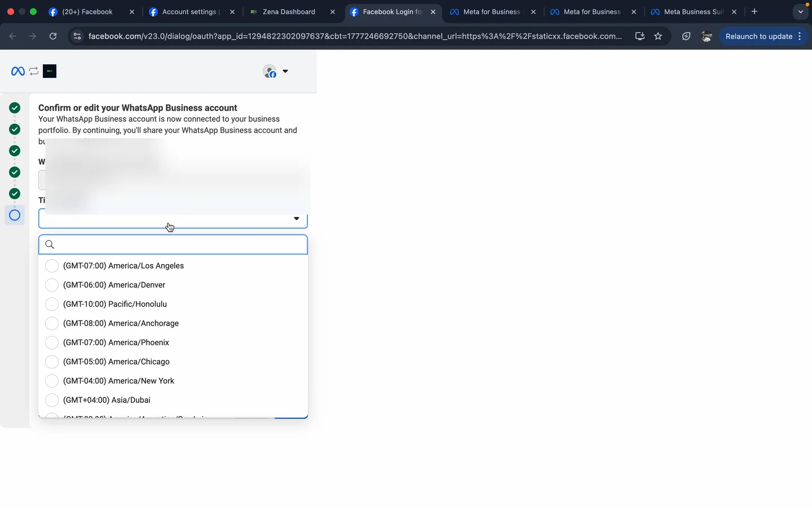This screenshot has width=812, height=508.
Task: Click install app icon in address bar
Action: point(640,36)
